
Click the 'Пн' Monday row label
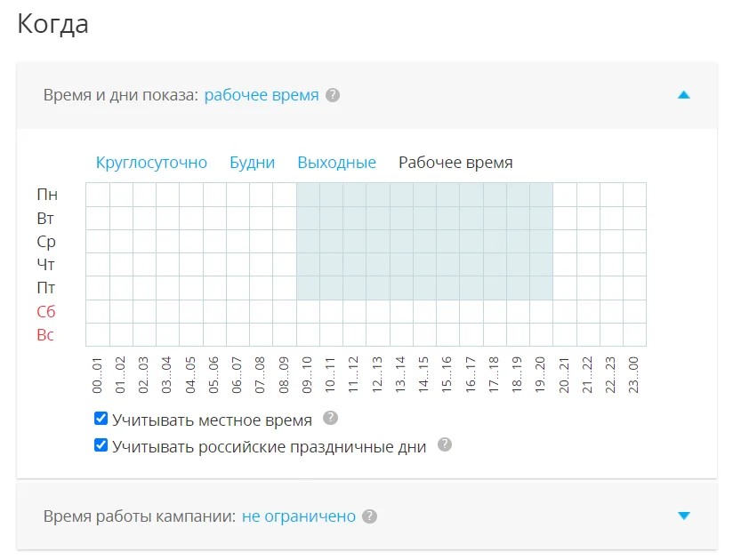tap(46, 195)
